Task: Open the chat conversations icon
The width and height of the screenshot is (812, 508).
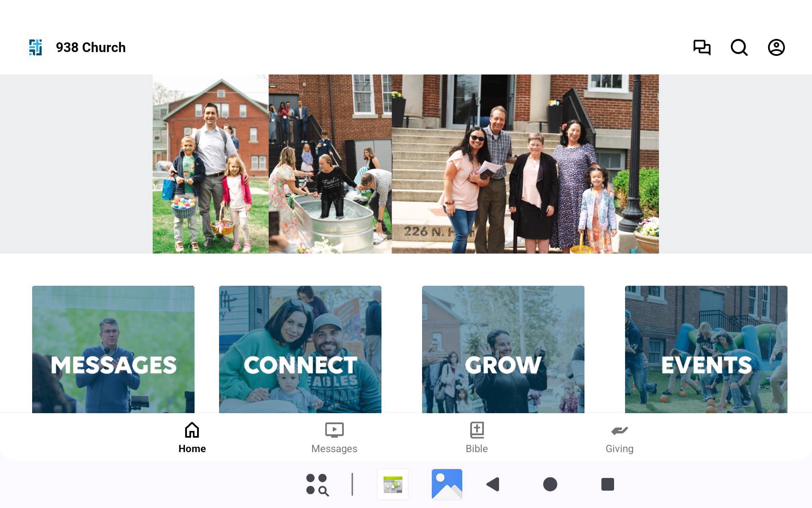Action: pos(702,47)
